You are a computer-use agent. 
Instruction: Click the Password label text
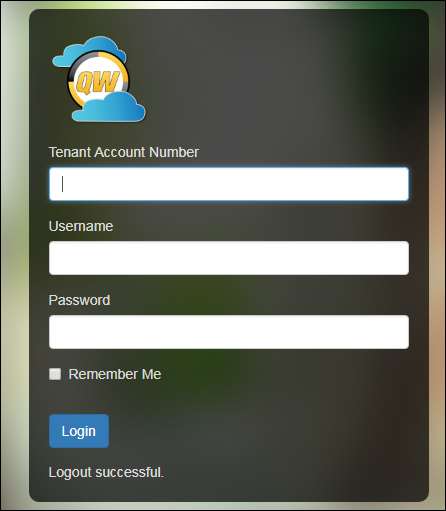tap(79, 300)
